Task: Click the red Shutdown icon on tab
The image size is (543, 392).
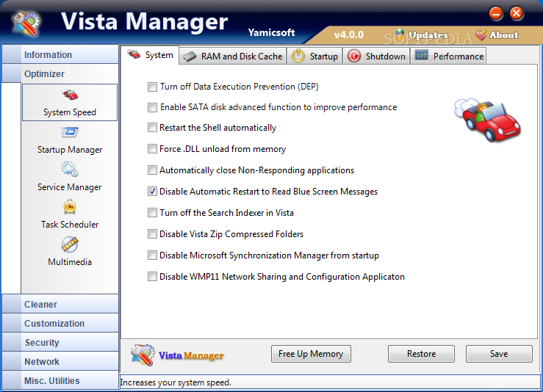Action: [x=354, y=56]
